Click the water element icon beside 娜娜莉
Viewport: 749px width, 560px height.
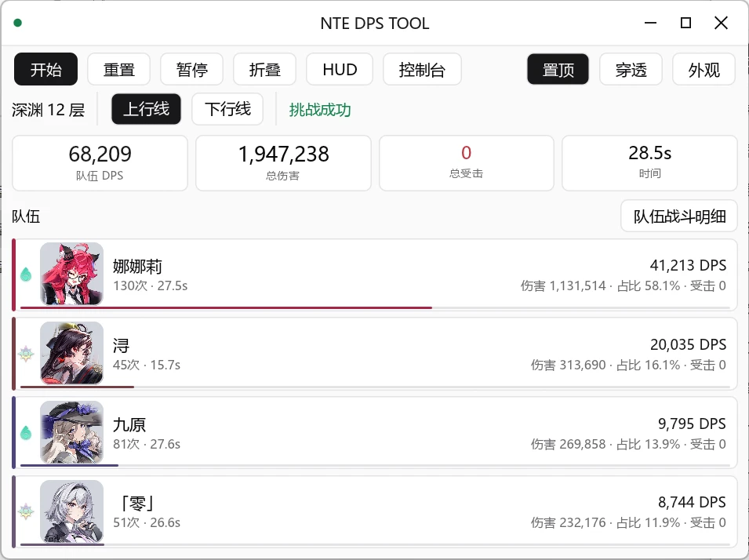pyautogui.click(x=26, y=275)
